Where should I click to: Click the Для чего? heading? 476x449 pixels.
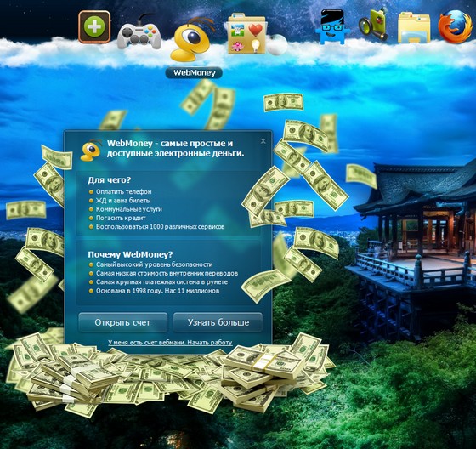pyautogui.click(x=110, y=179)
